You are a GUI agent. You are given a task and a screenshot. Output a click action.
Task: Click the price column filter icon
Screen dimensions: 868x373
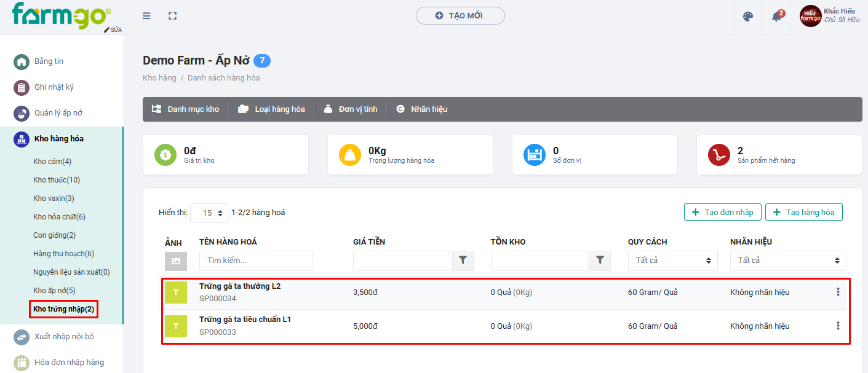(x=463, y=261)
